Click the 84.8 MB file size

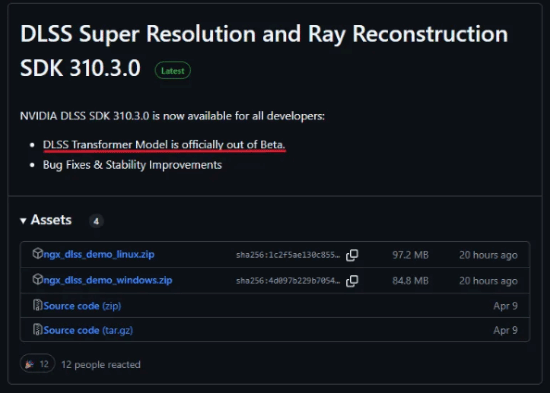[410, 281]
